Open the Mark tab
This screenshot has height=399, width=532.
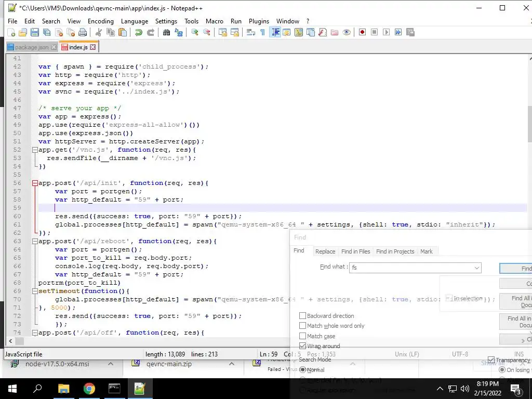point(427,251)
